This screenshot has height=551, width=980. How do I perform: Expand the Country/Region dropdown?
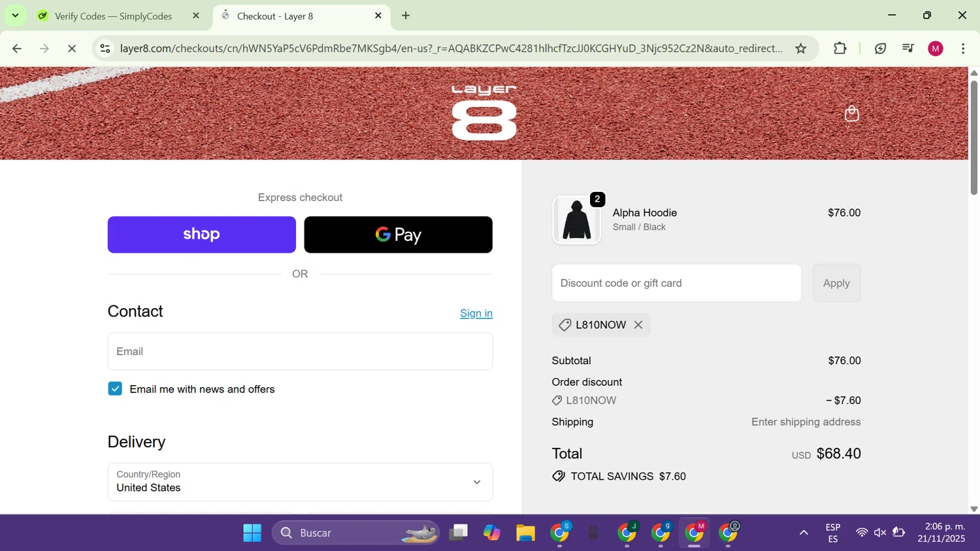tap(301, 482)
